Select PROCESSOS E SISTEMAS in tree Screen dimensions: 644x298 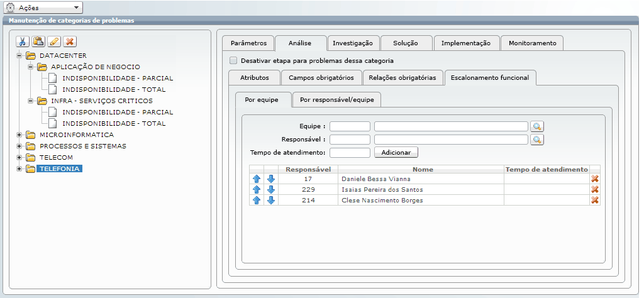[x=82, y=146]
